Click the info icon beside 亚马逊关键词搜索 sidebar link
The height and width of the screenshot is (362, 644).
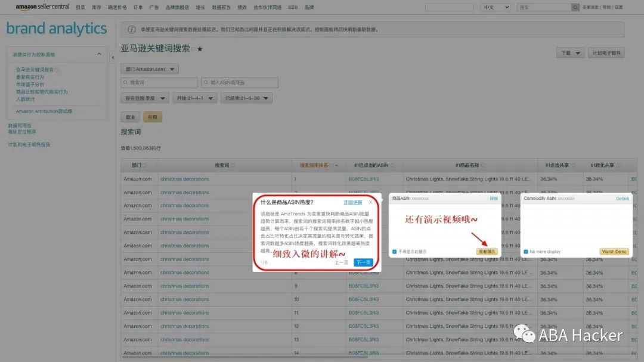57,70
